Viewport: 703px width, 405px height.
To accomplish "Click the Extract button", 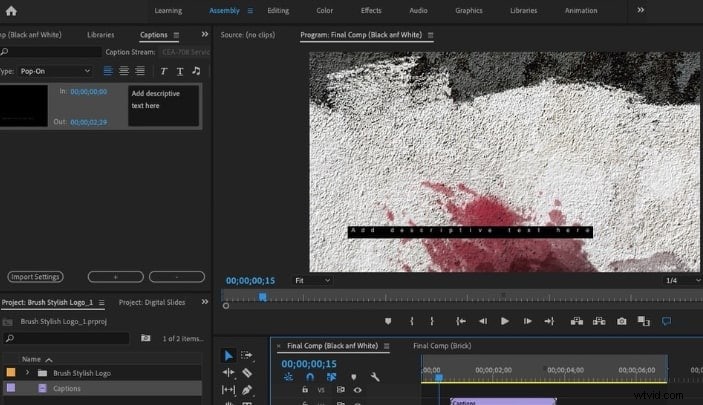I will pyautogui.click(x=599, y=321).
